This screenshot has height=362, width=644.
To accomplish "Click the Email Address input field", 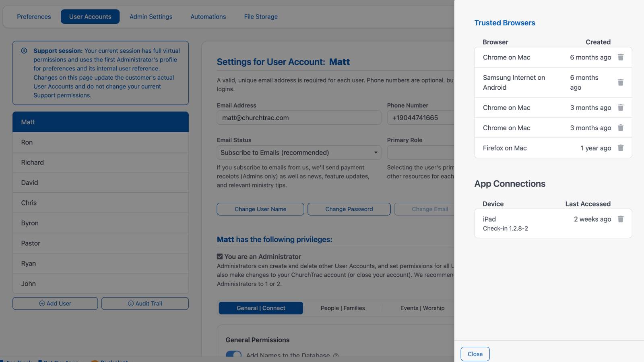I will click(299, 118).
